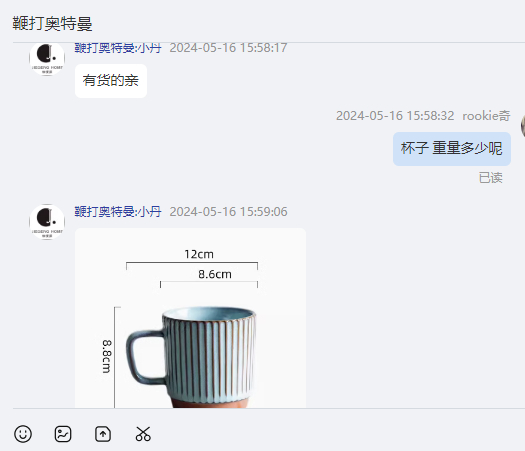Select the 杯子 重量多少呢 message bubble
525x451 pixels.
pyautogui.click(x=452, y=149)
